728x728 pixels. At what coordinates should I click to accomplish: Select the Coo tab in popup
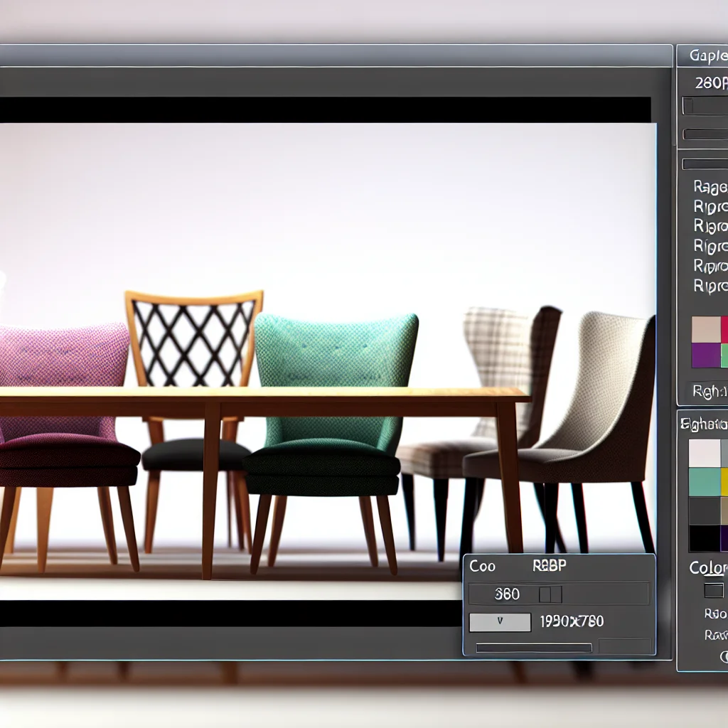[x=483, y=567]
